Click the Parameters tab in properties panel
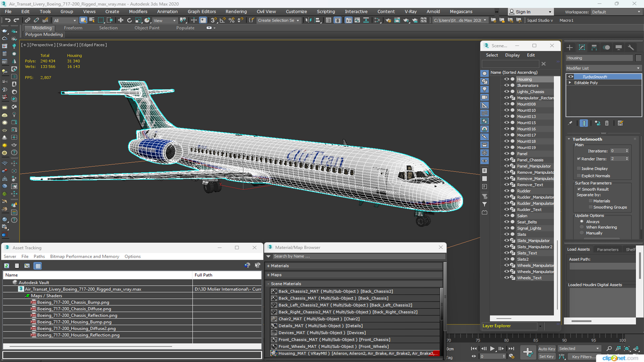The height and width of the screenshot is (362, 644). 608,249
